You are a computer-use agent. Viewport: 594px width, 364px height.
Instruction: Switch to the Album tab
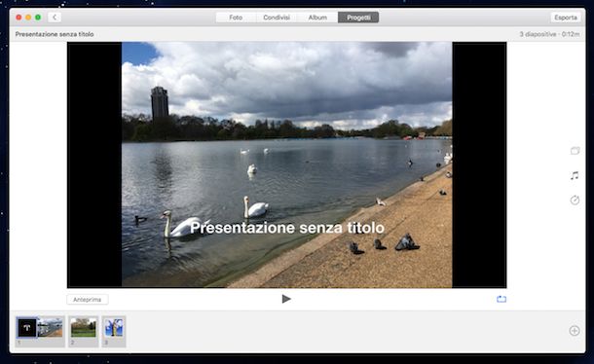click(x=317, y=18)
